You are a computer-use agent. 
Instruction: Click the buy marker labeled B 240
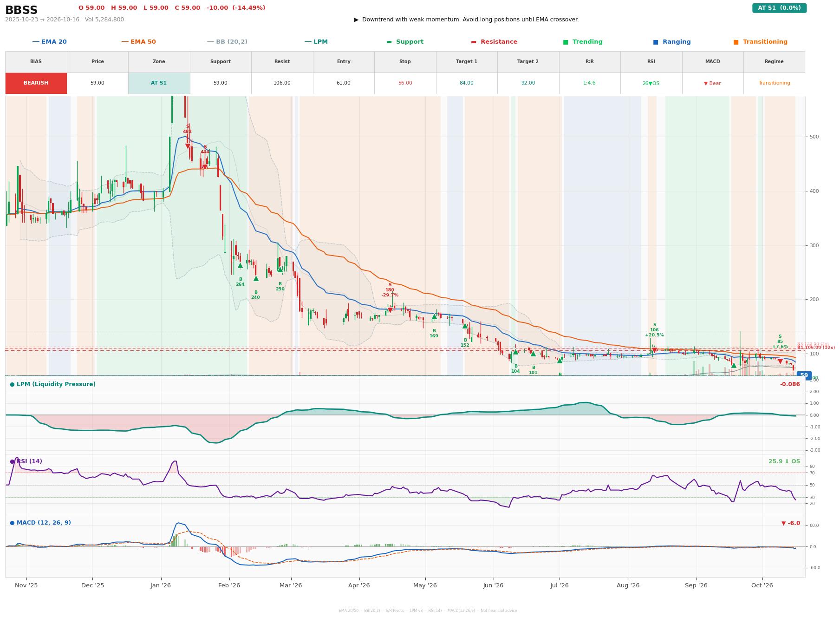coord(256,278)
